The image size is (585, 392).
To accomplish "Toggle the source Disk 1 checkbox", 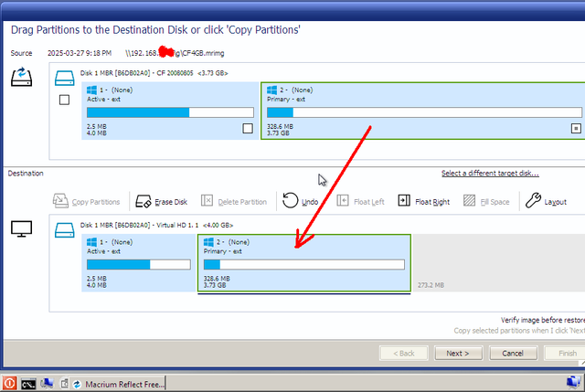I will (x=64, y=100).
